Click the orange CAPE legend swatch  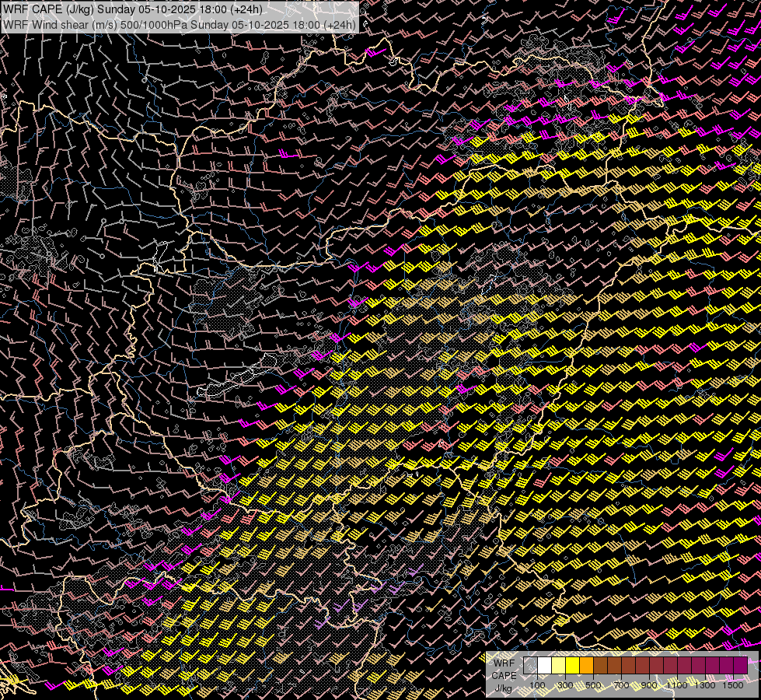[587, 666]
